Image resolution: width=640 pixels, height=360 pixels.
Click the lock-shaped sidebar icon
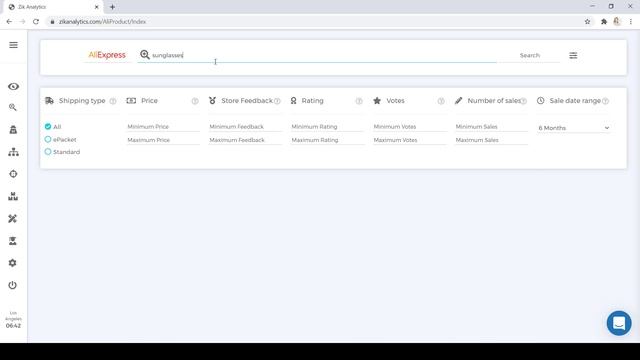tap(13, 130)
